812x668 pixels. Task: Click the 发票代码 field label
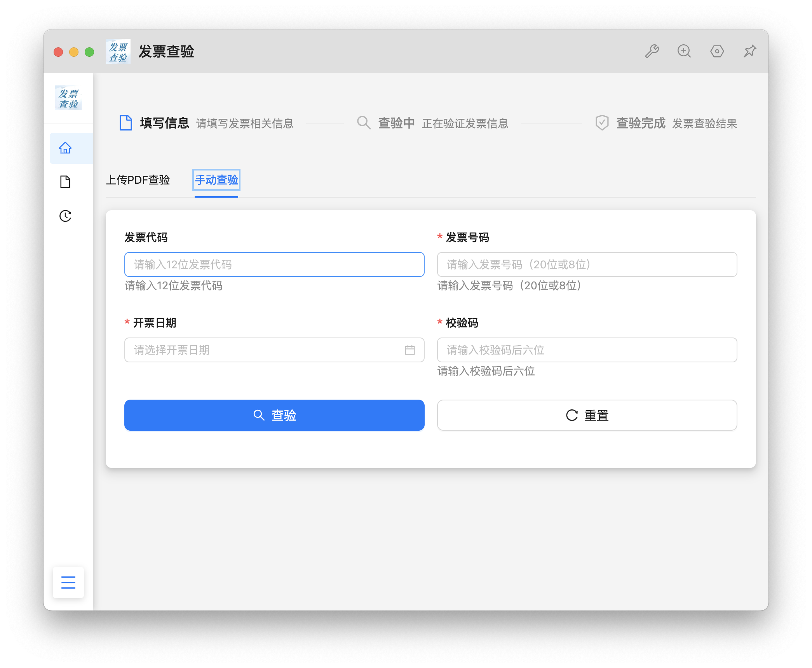[146, 237]
